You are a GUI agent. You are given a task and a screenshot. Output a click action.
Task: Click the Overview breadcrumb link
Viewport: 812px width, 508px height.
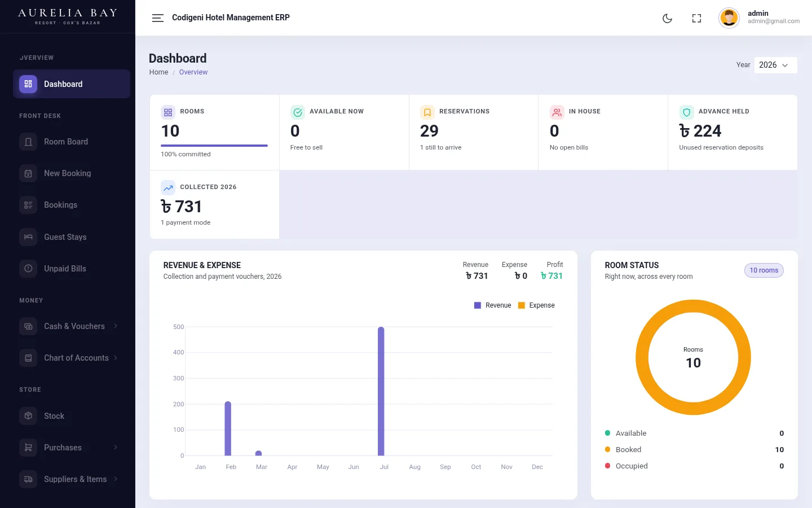193,72
